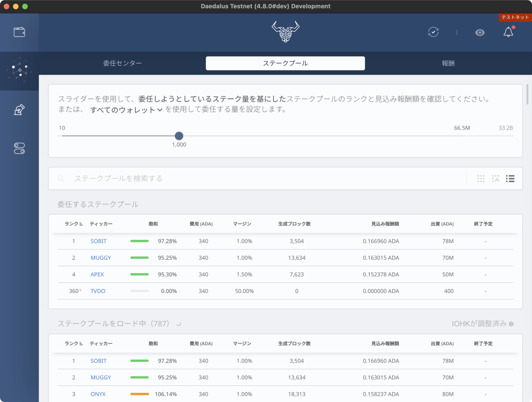Switch to grid view icon
The width and height of the screenshot is (532, 402).
pyautogui.click(x=481, y=179)
